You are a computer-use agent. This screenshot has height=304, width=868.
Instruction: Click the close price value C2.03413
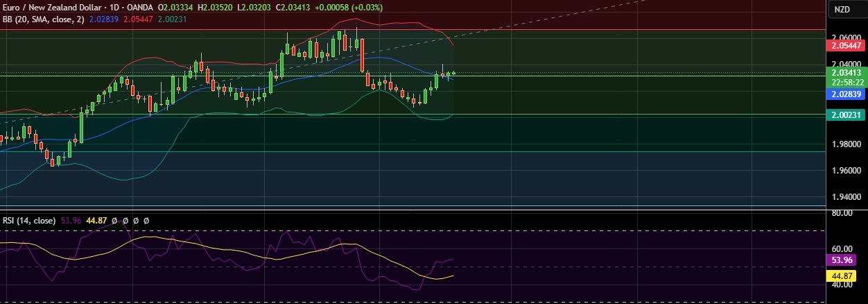coord(293,7)
